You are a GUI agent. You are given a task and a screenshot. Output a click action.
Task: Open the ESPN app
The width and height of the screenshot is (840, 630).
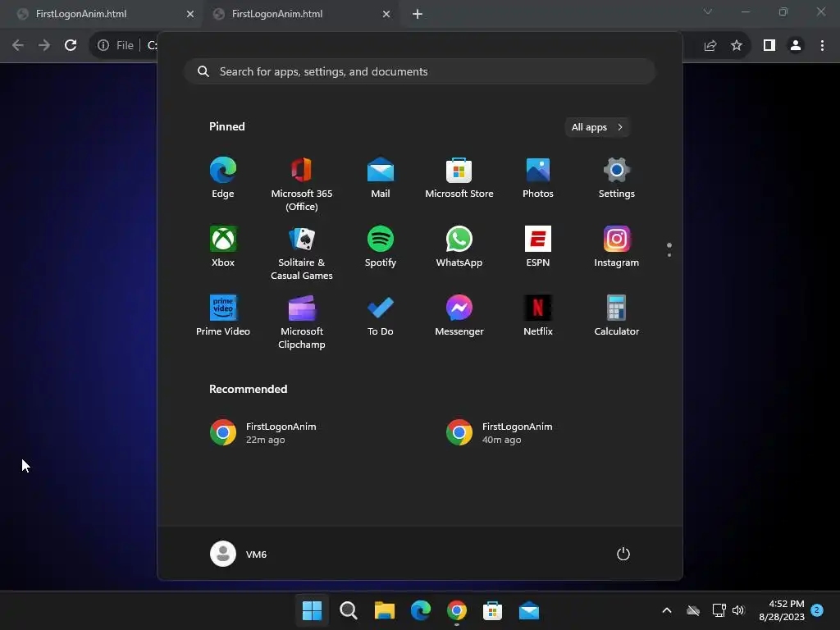click(538, 246)
